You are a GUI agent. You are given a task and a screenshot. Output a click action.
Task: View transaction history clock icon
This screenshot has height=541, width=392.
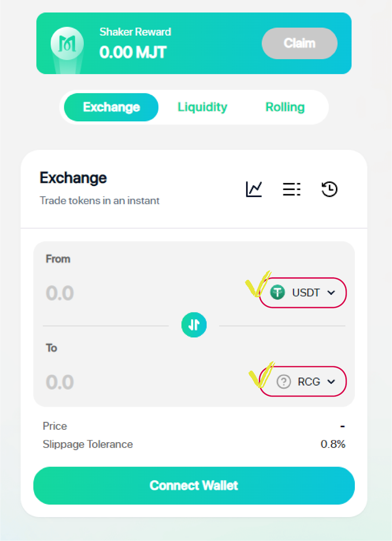click(x=329, y=189)
